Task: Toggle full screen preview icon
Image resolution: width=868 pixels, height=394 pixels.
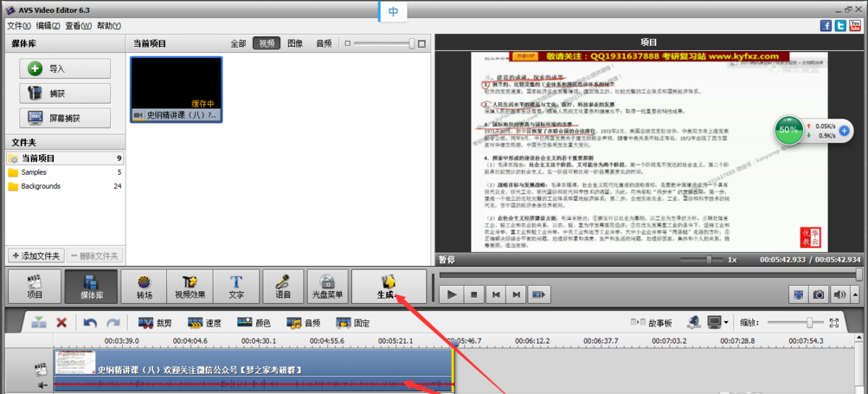Action: 798,294
